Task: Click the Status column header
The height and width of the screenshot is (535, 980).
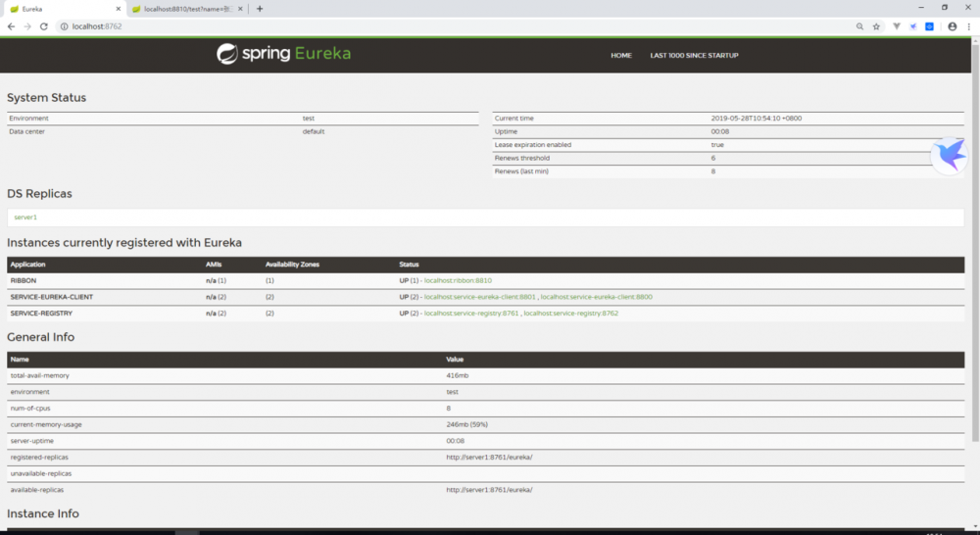Action: pos(409,265)
